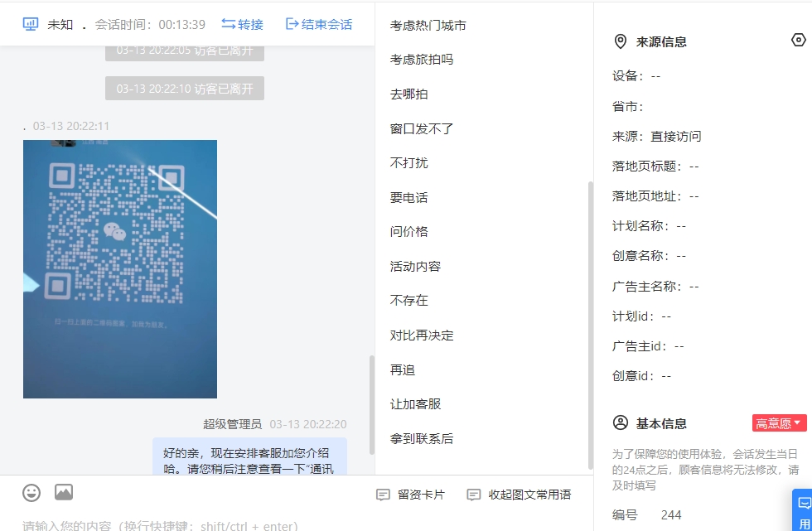Collapse quick phrases with 收起图文常用语
The height and width of the screenshot is (531, 812).
tap(519, 495)
